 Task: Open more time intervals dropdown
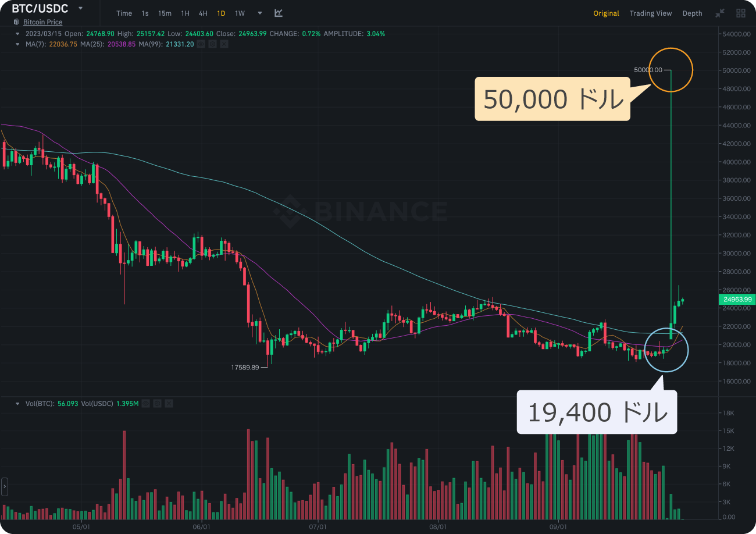259,13
